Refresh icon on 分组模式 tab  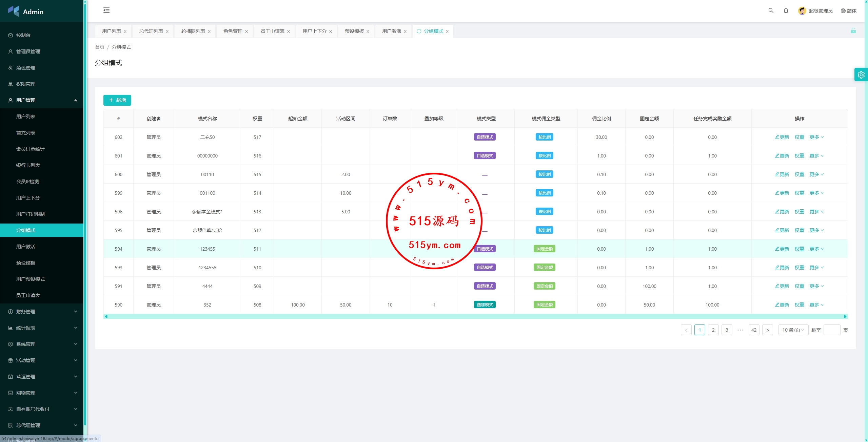click(419, 31)
